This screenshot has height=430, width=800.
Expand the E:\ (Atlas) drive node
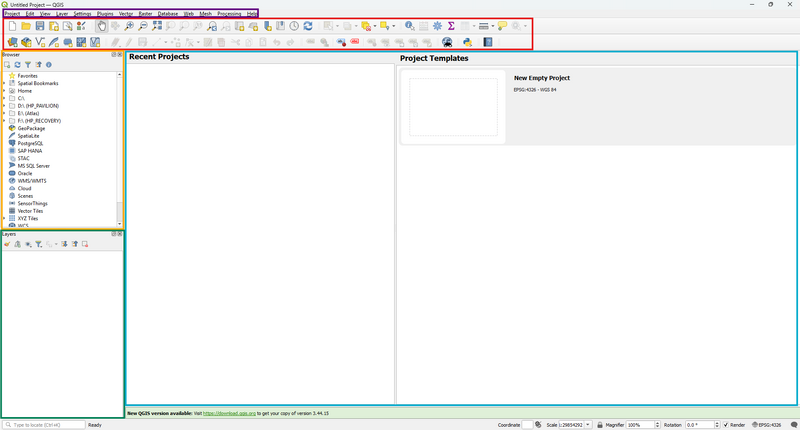(x=5, y=113)
